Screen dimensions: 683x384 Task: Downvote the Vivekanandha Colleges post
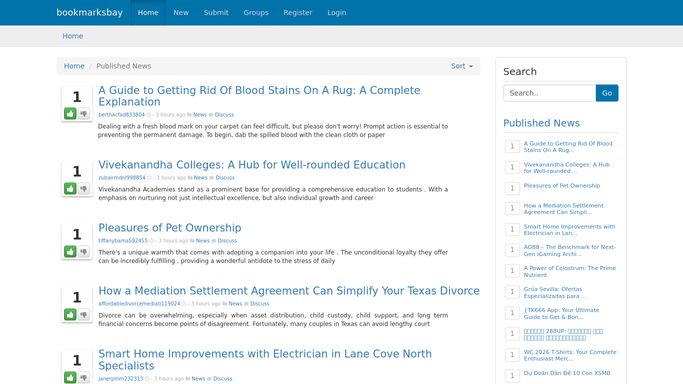(84, 189)
